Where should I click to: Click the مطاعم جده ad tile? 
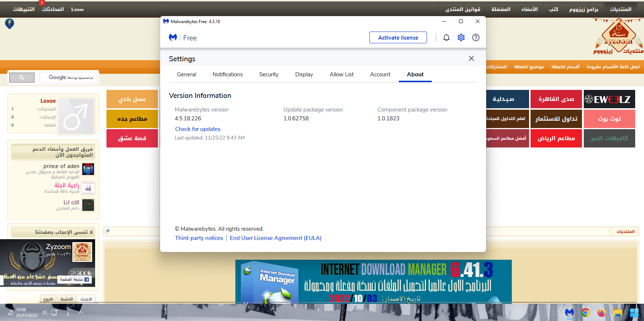132,119
